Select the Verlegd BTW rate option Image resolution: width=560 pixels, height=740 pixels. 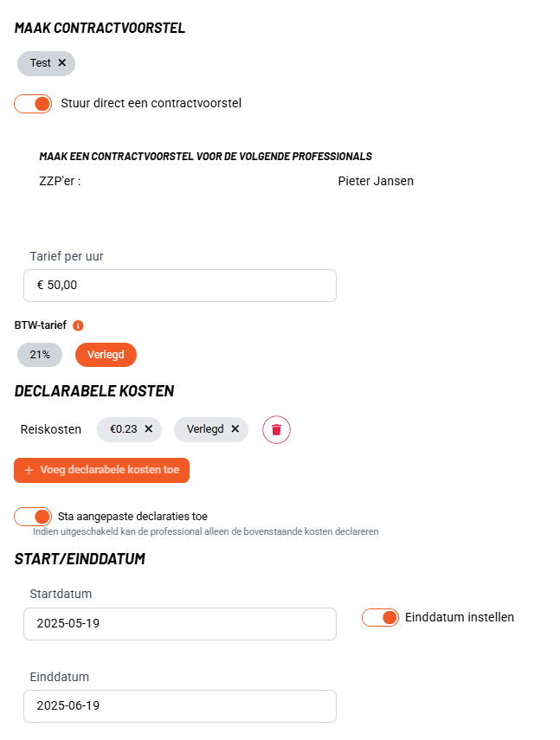coord(106,355)
